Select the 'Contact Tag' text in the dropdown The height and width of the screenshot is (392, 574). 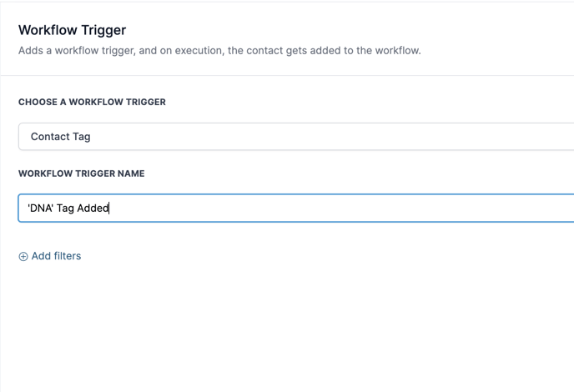tap(60, 137)
